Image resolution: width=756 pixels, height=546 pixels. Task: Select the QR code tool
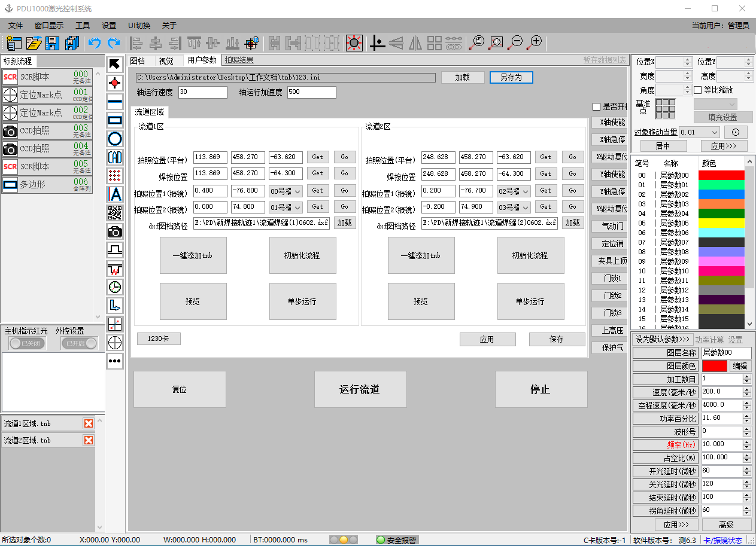115,213
